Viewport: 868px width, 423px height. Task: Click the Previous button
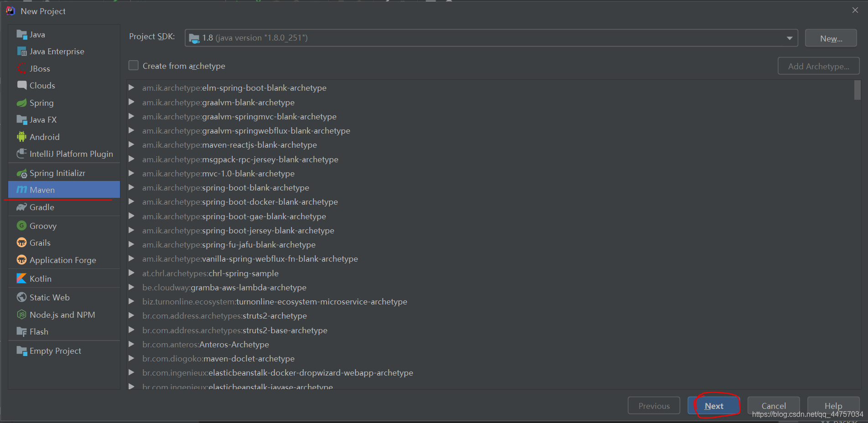tap(654, 406)
